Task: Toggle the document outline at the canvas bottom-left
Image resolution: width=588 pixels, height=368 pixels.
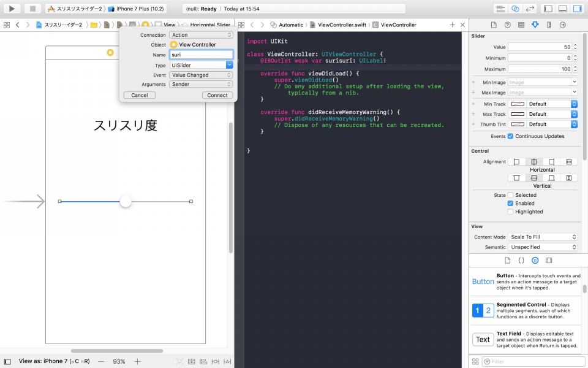Action: click(x=7, y=362)
